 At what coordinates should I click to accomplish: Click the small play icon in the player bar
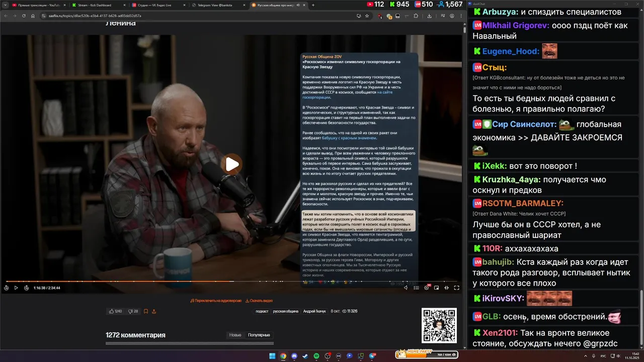click(16, 288)
